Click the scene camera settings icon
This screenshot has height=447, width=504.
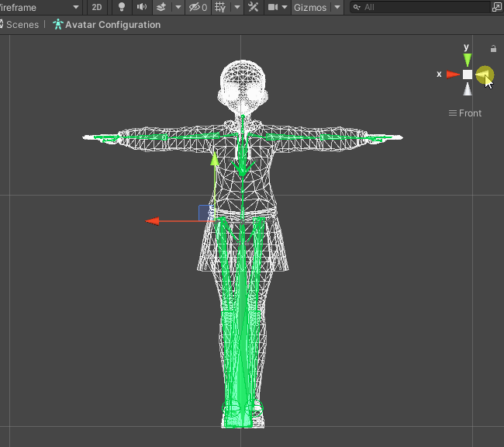[273, 7]
